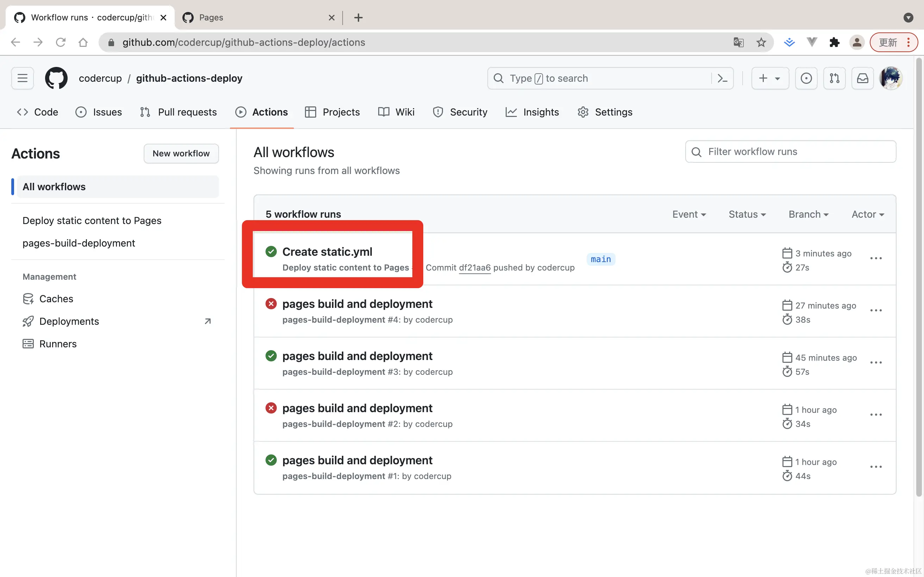Click the main branch label
This screenshot has width=924, height=577.
[x=601, y=259]
